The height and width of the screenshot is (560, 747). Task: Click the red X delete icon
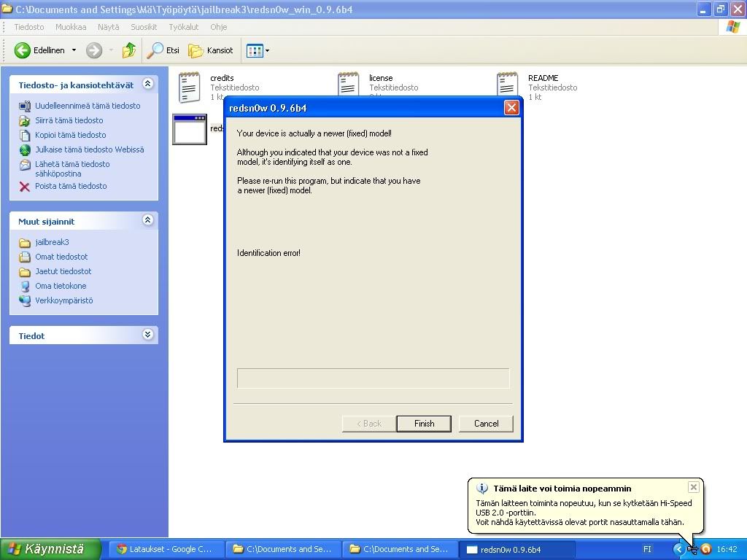[x=25, y=187]
